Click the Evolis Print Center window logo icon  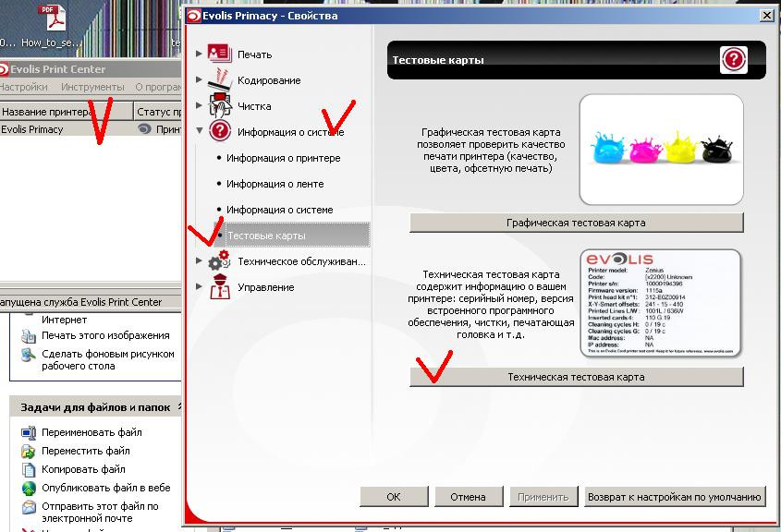(4, 69)
